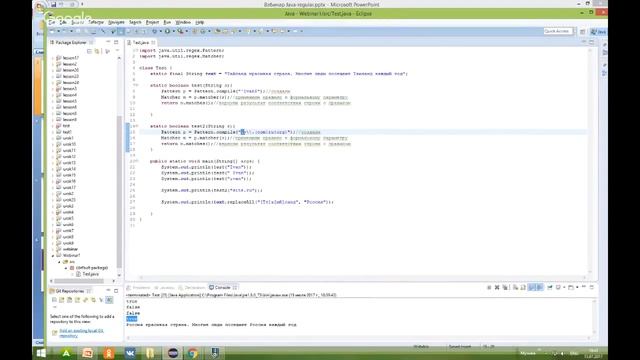640x360 pixels.
Task: Open the Search menu
Action: click(135, 22)
